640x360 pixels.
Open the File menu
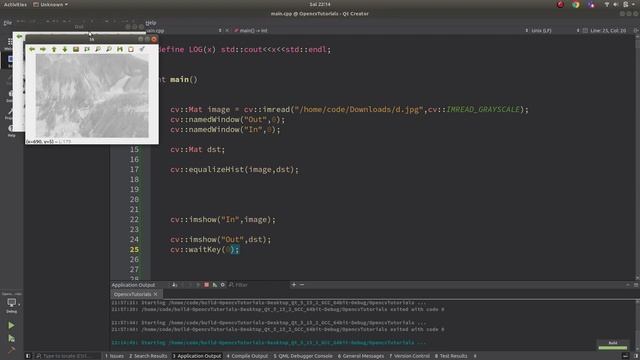7,23
